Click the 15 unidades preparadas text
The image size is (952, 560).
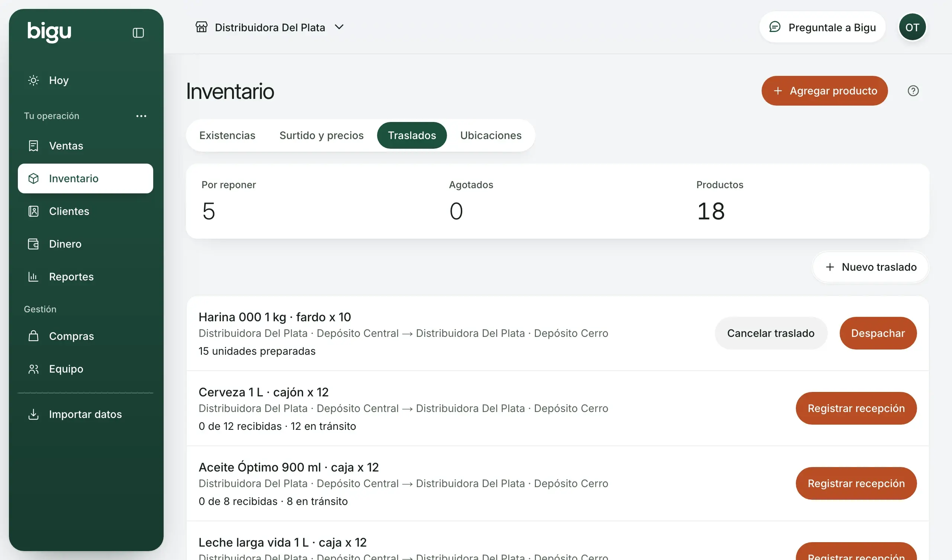tap(257, 351)
